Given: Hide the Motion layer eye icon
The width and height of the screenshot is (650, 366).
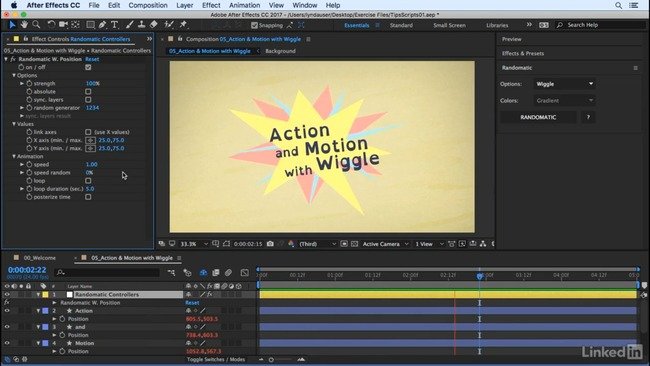Looking at the screenshot, I should [x=7, y=343].
